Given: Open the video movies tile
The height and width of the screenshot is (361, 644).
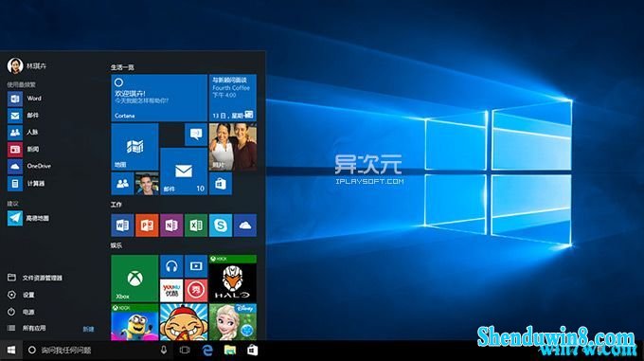Looking at the screenshot, I should coord(196,266).
